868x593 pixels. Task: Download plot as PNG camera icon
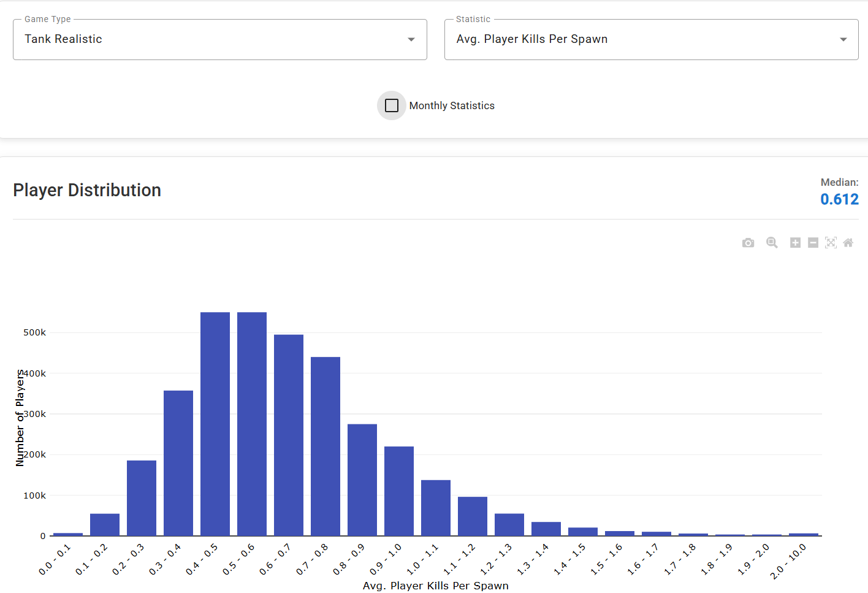[x=748, y=243]
